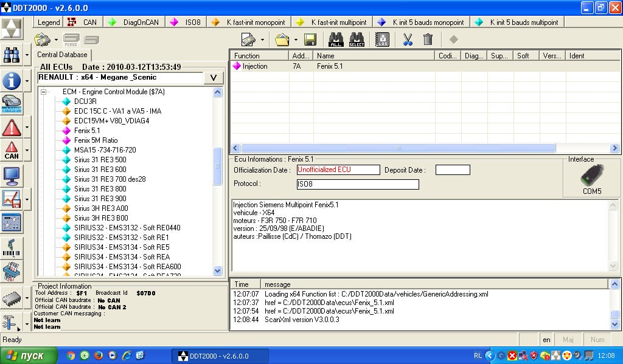
Task: Click the Soft column header
Action: point(526,55)
